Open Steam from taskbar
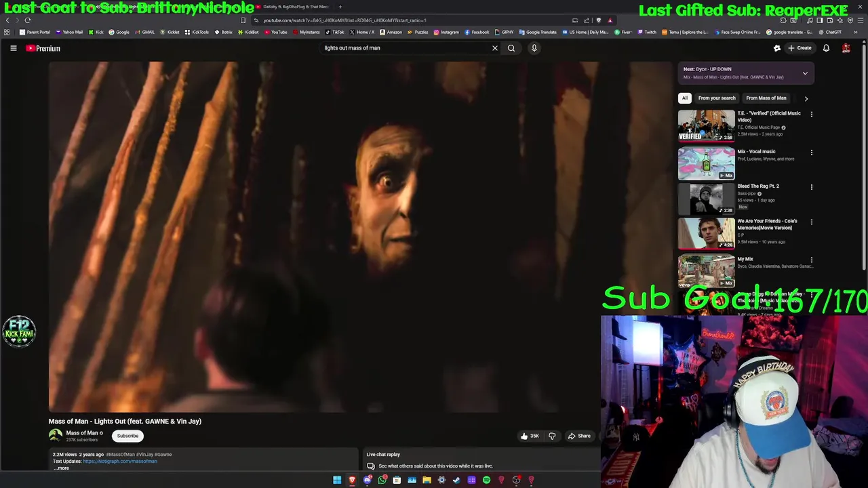 456,480
